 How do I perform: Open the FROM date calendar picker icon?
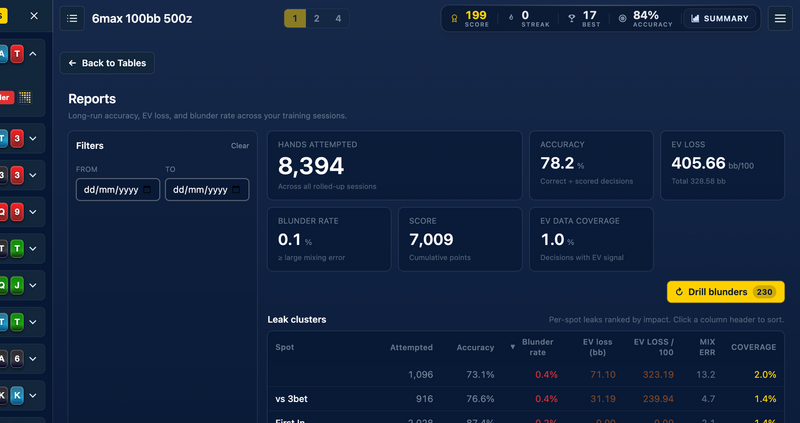click(147, 190)
